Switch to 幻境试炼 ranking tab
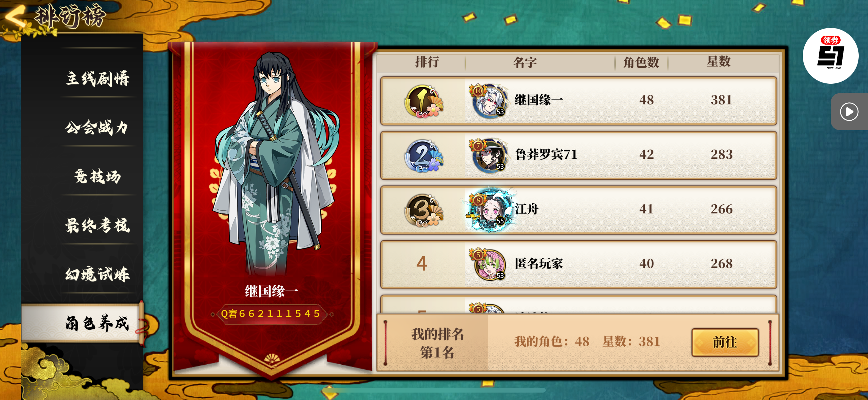The height and width of the screenshot is (400, 868). click(x=98, y=274)
